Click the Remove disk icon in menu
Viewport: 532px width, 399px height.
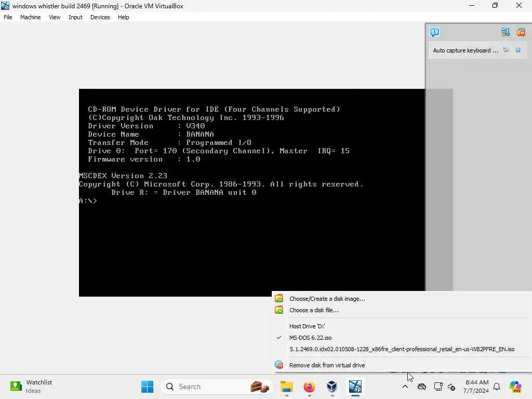pos(279,365)
